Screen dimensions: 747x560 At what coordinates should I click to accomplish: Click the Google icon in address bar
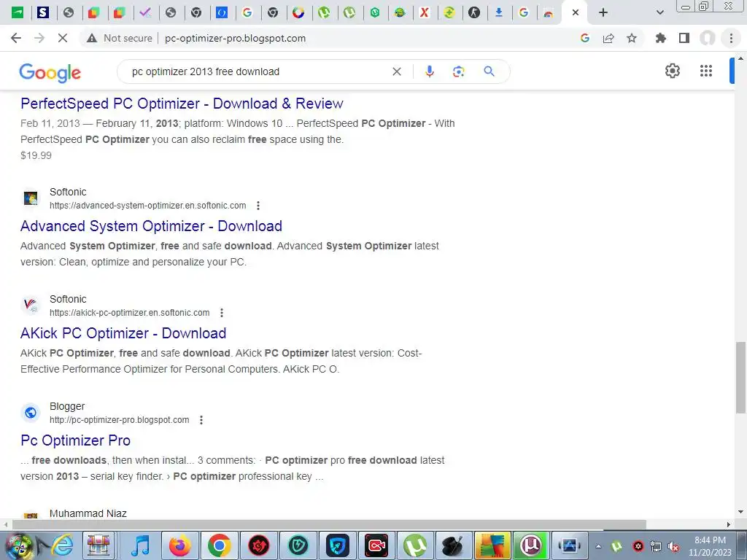(585, 38)
